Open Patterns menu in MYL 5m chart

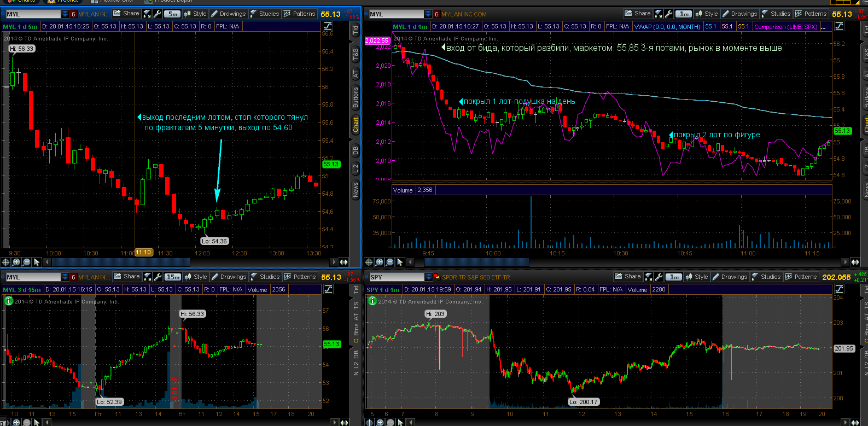pyautogui.click(x=299, y=14)
